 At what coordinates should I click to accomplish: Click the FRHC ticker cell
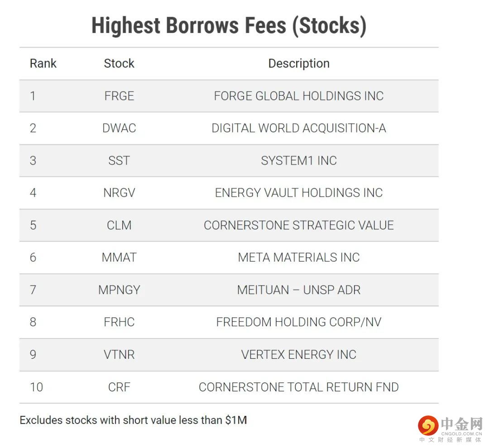119,322
